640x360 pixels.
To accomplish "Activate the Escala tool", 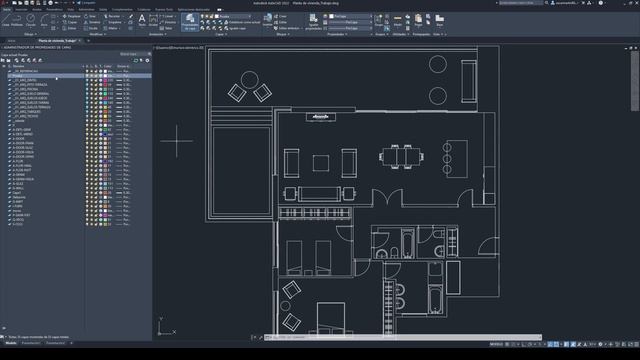I will [x=92, y=29].
